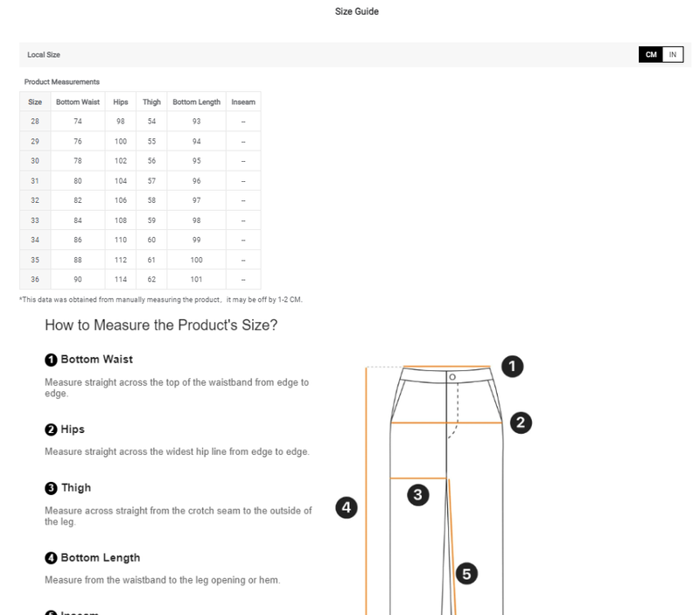Click the Bottom Waist column header
The image size is (700, 615).
(x=80, y=102)
